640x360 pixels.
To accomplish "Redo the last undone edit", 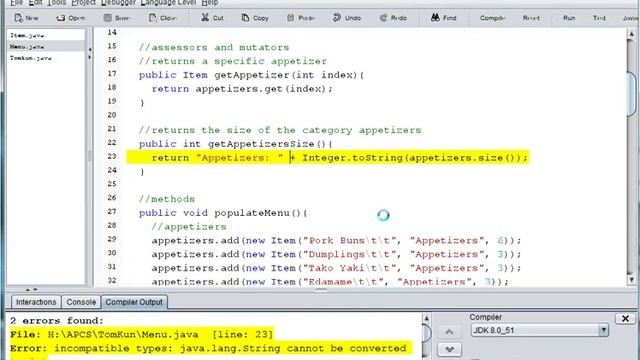I will tap(393, 18).
